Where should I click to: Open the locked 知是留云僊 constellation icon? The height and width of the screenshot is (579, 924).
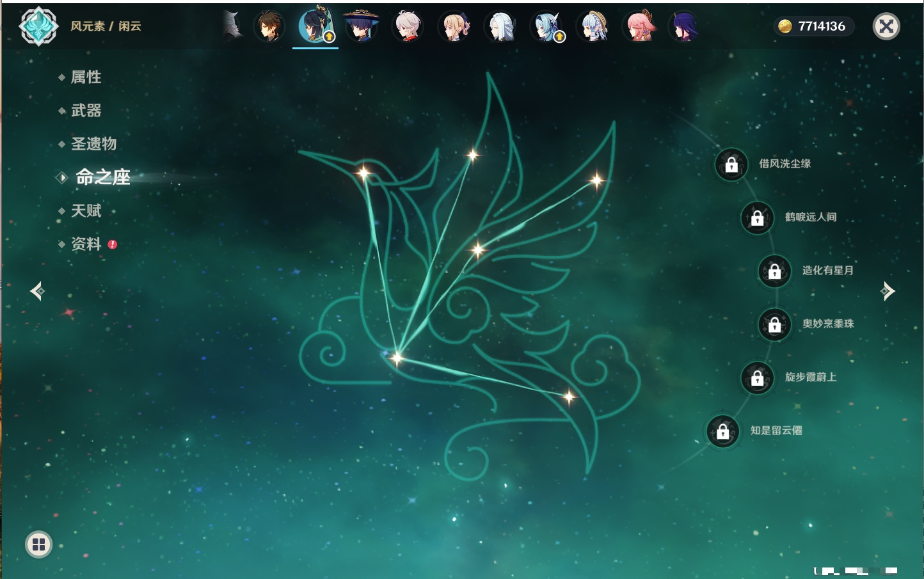(722, 432)
